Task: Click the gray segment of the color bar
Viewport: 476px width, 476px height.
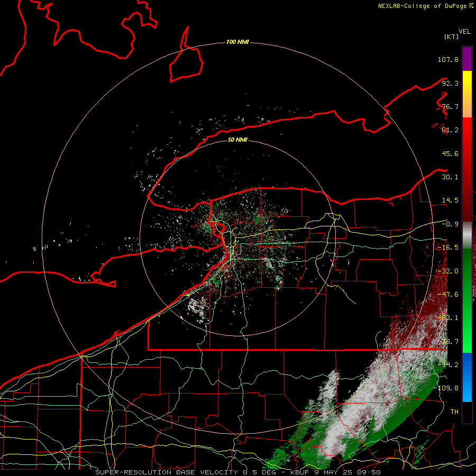Action: (467, 235)
